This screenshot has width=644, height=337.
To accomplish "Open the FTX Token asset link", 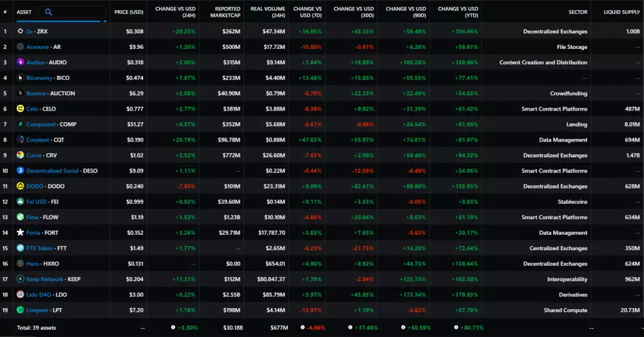I will coord(40,248).
